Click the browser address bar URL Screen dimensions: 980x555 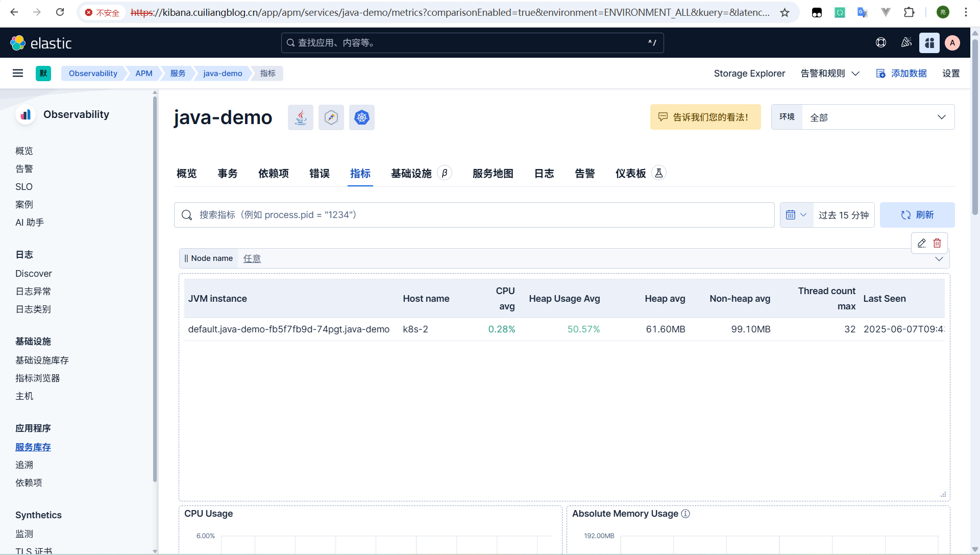(449, 12)
